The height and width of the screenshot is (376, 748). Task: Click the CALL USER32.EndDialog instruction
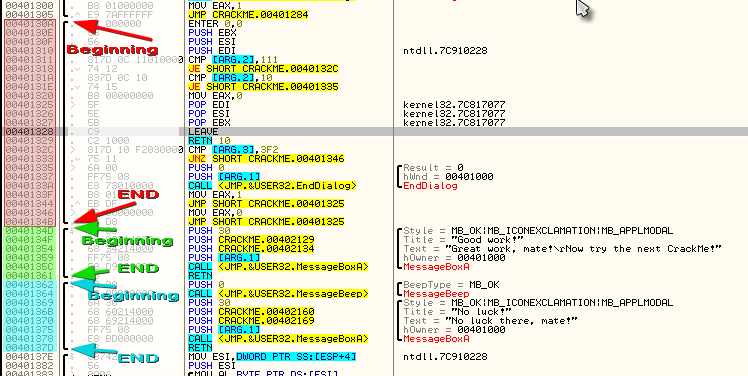272,186
